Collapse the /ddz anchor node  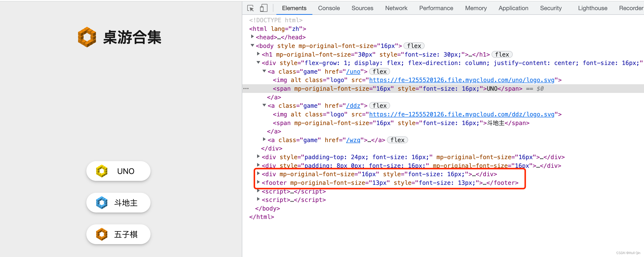[x=264, y=106]
